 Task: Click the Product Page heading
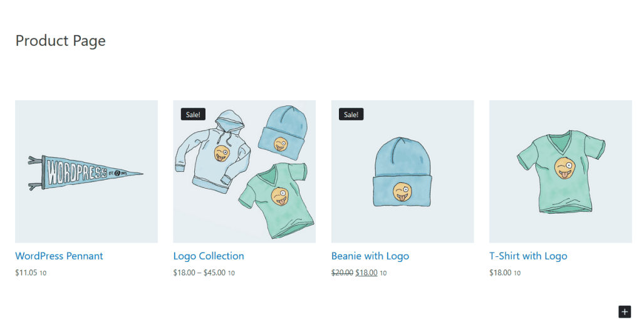coord(60,41)
